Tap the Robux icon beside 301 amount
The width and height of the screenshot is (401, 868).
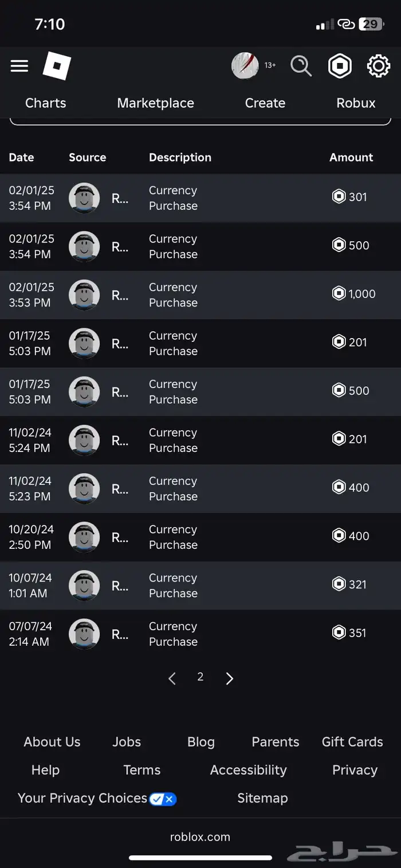coord(339,197)
